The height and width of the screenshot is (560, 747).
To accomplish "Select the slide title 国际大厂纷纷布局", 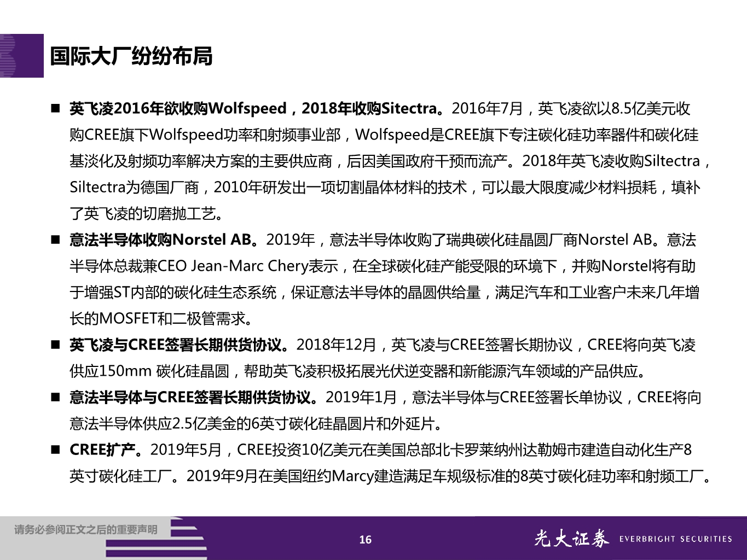I will pyautogui.click(x=132, y=55).
